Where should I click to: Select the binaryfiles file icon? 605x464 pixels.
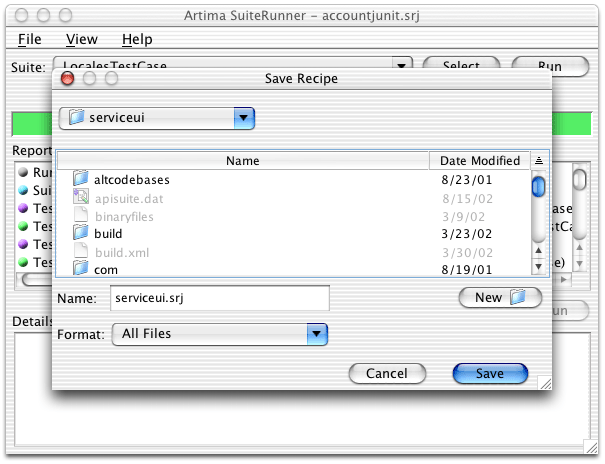point(81,216)
